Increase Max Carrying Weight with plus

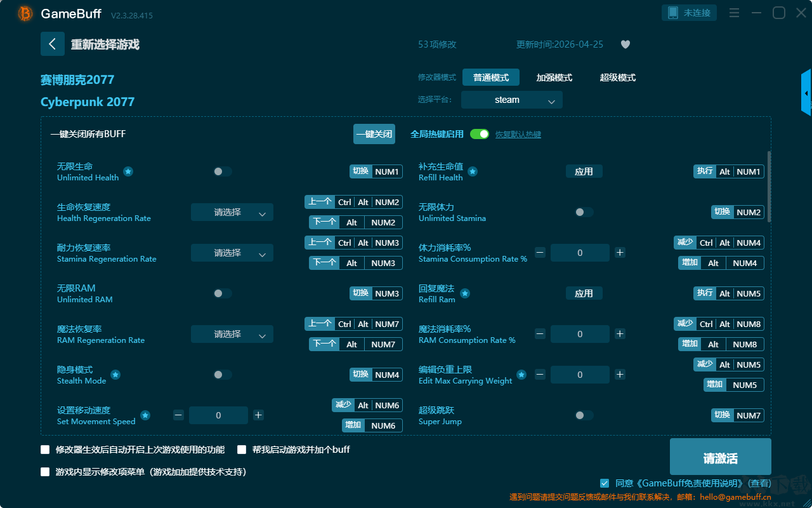pos(620,375)
